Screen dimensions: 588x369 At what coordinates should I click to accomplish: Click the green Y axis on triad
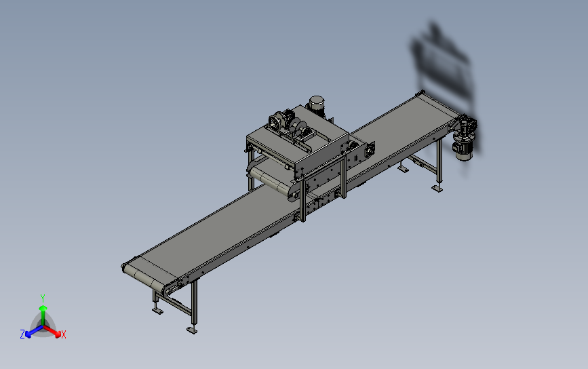coord(43,315)
